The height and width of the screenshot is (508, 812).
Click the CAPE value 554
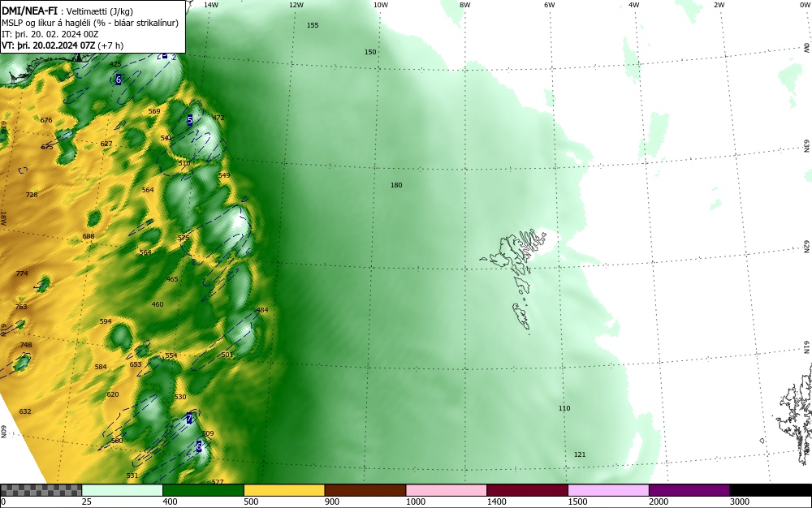(x=171, y=355)
